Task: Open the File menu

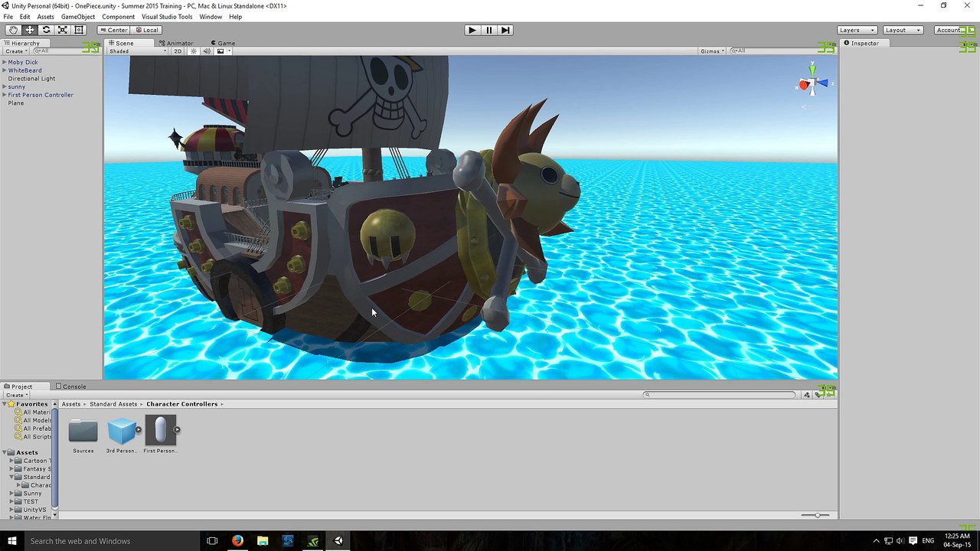Action: click(8, 17)
